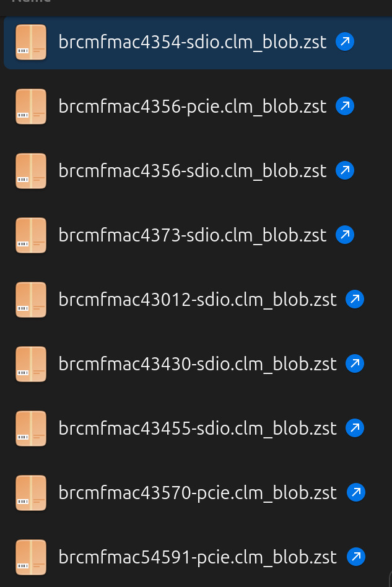The width and height of the screenshot is (392, 587).
Task: Select package icon for brcmfmac4356-sdio.clm_blob.zst
Action: (31, 171)
